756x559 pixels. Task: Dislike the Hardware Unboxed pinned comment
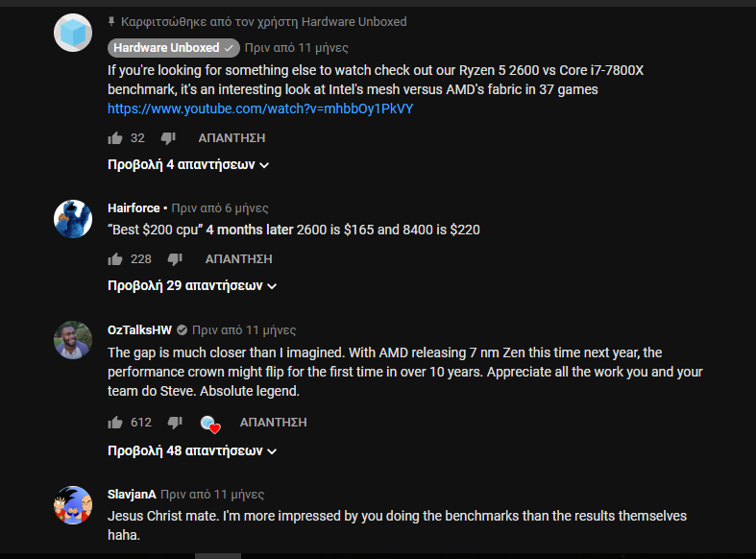(x=168, y=138)
